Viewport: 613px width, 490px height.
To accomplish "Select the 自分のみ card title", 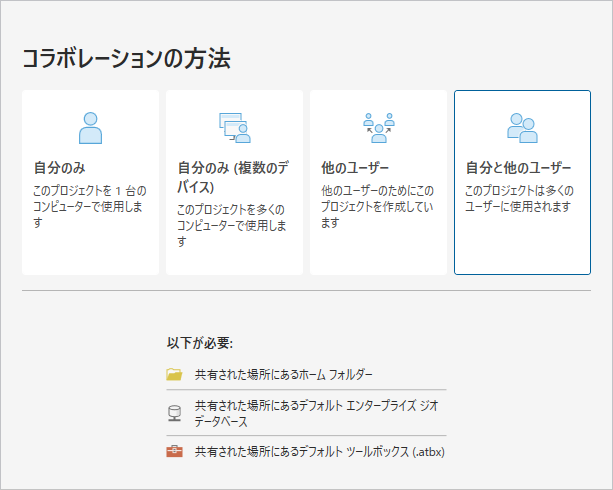I will click(60, 168).
